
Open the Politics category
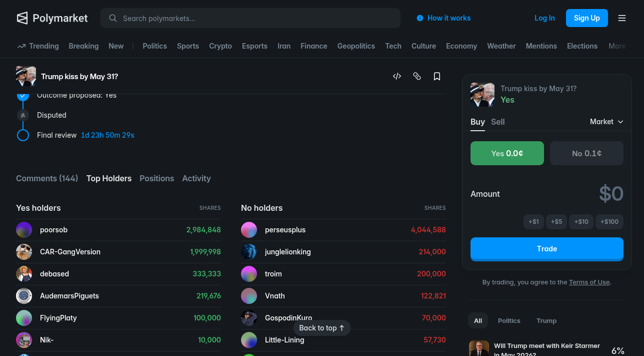tap(155, 46)
